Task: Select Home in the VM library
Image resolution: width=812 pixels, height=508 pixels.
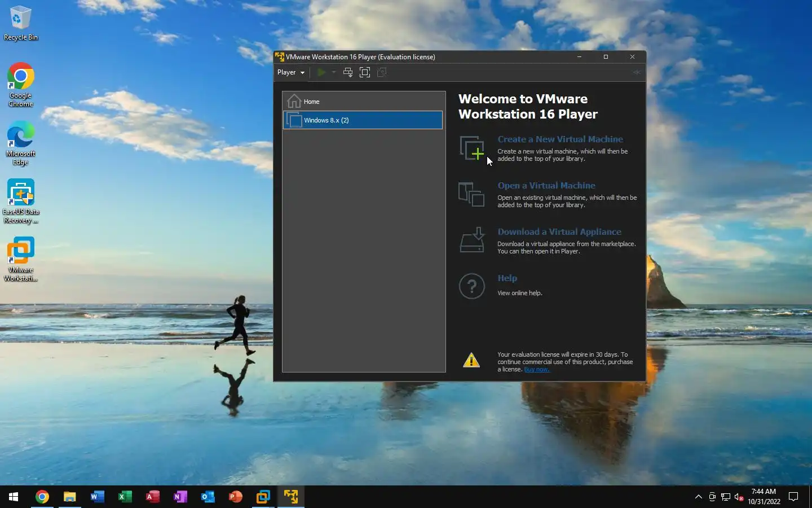Action: click(x=363, y=102)
